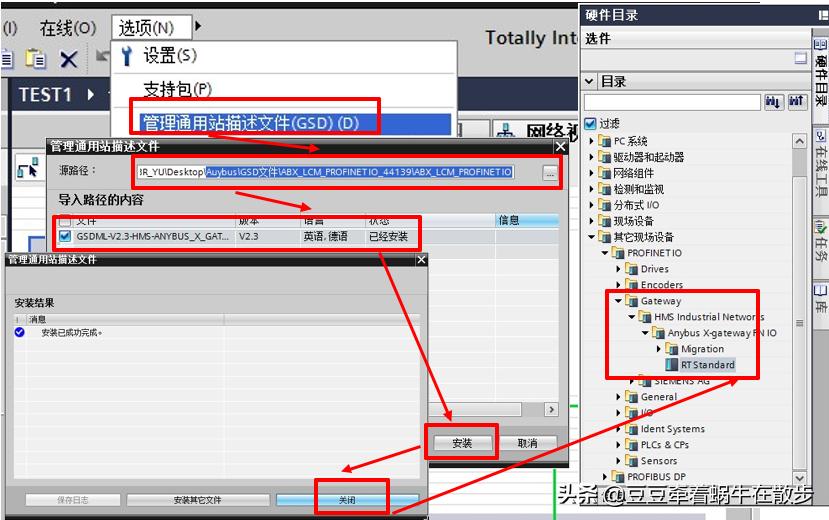The image size is (829, 520).
Task: Click the search down icon in catalog
Action: 773,101
